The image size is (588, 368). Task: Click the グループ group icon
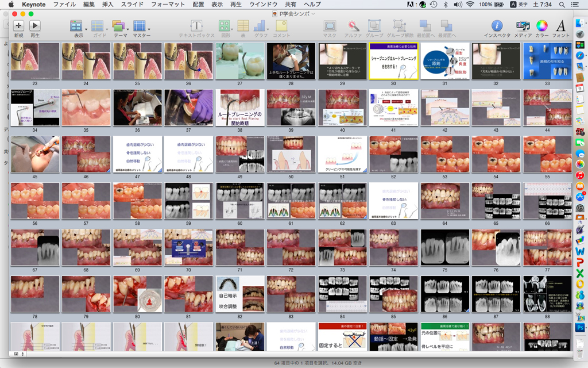coord(374,26)
